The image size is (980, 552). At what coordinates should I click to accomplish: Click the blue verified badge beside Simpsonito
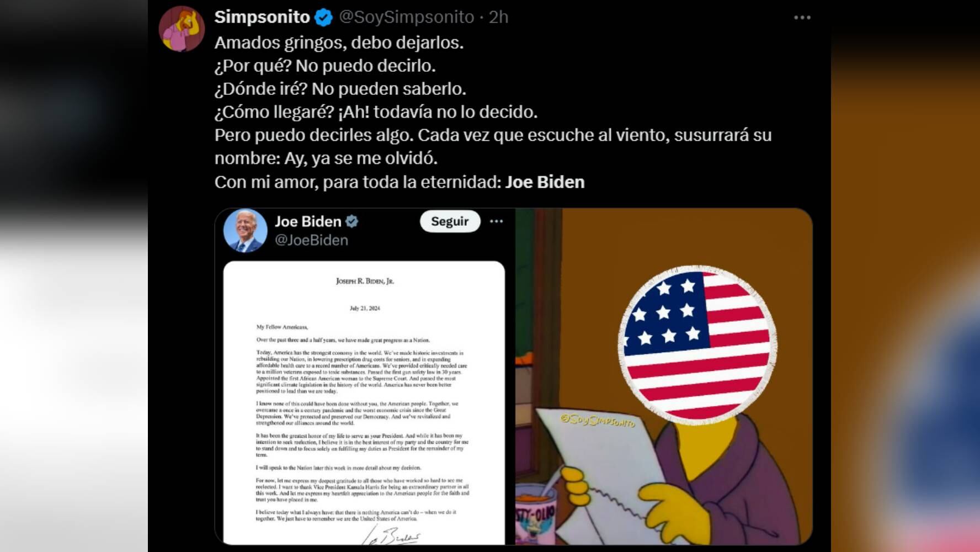click(323, 18)
